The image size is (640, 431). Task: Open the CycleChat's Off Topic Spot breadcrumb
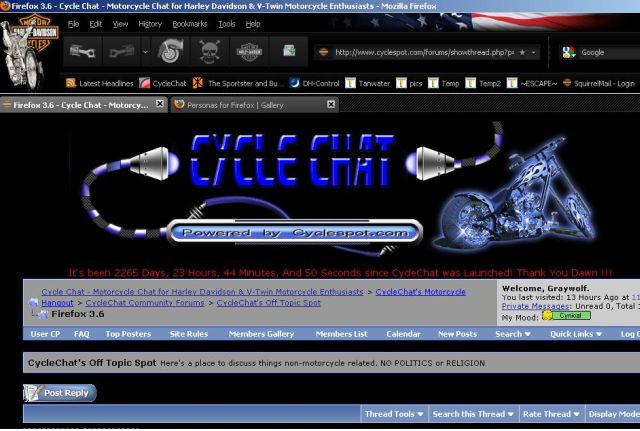point(269,303)
